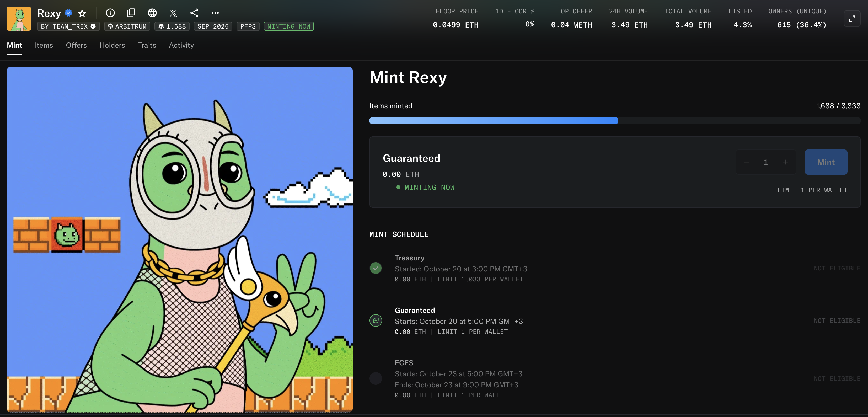Open the collection website globe icon
Viewport: 868px width, 417px height.
152,13
